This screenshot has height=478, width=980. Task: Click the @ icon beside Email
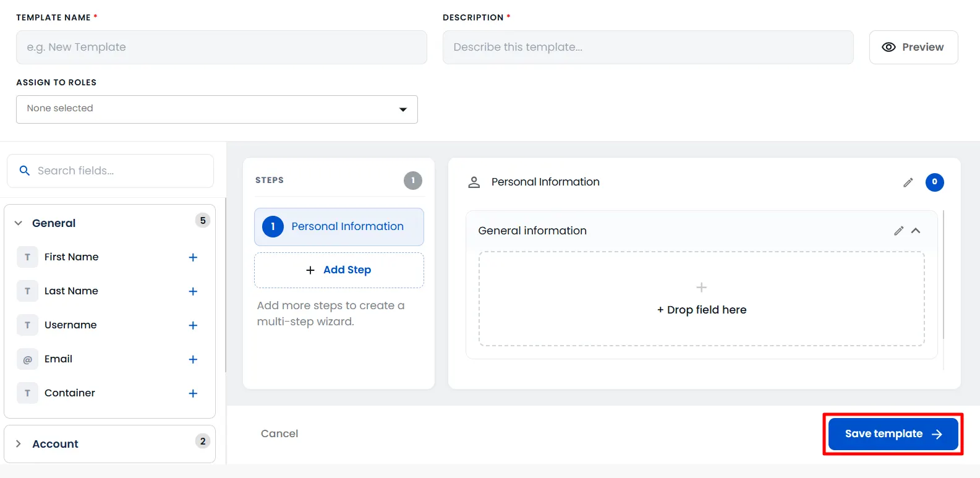27,359
